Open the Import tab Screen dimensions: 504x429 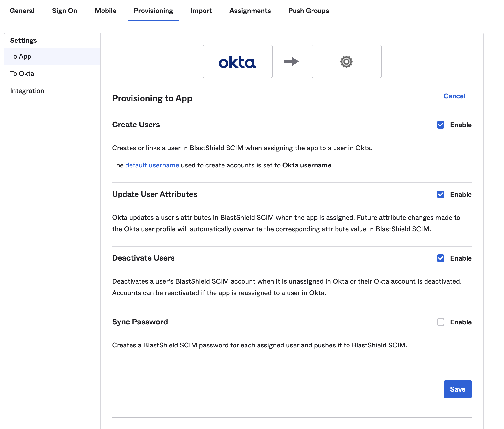point(201,11)
